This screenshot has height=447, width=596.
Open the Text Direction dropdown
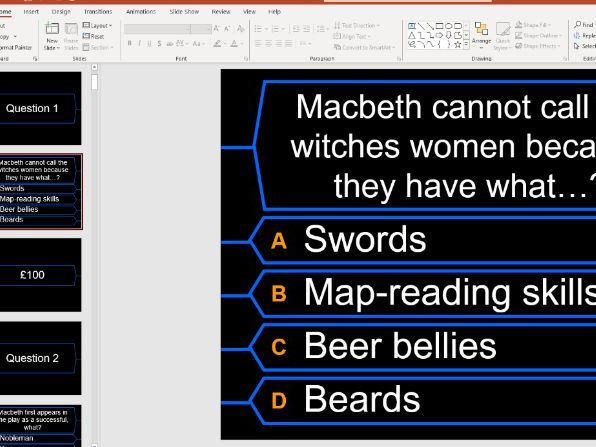coord(357,25)
